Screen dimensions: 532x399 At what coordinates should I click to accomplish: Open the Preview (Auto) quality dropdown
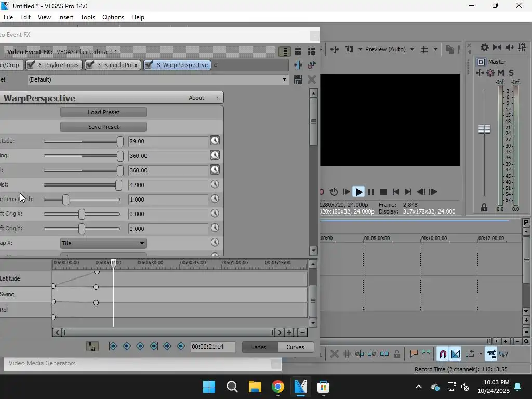click(x=412, y=49)
